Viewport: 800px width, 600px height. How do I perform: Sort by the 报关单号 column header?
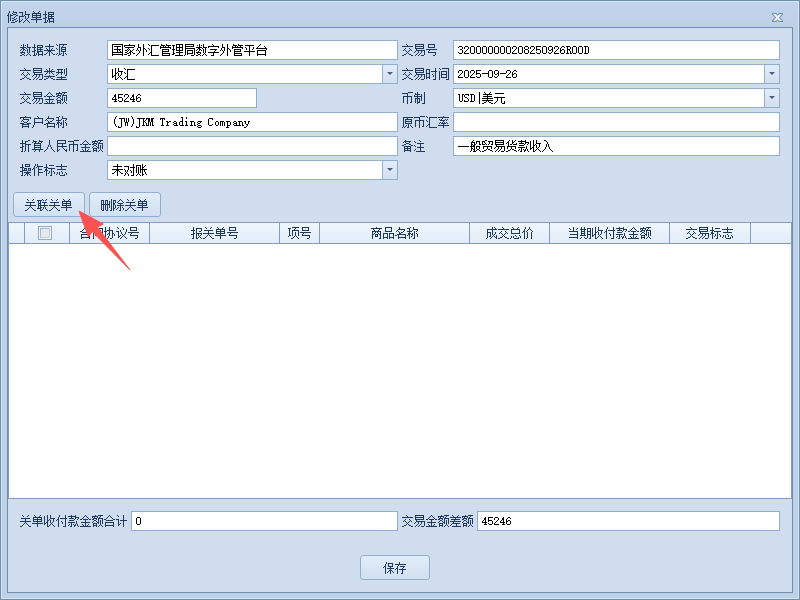[214, 233]
